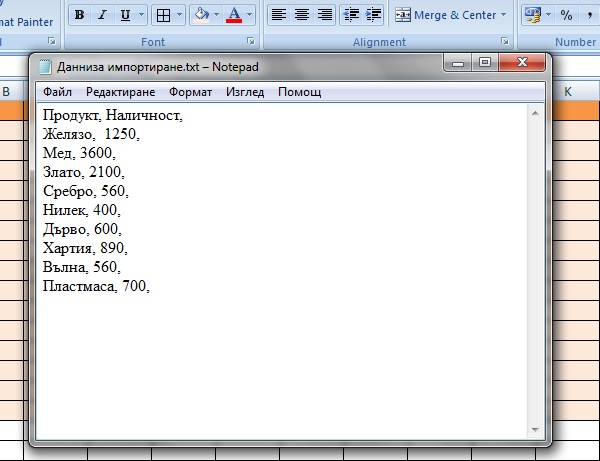The width and height of the screenshot is (600, 461).
Task: Open the Помощ menu in Notepad
Action: pos(299,92)
